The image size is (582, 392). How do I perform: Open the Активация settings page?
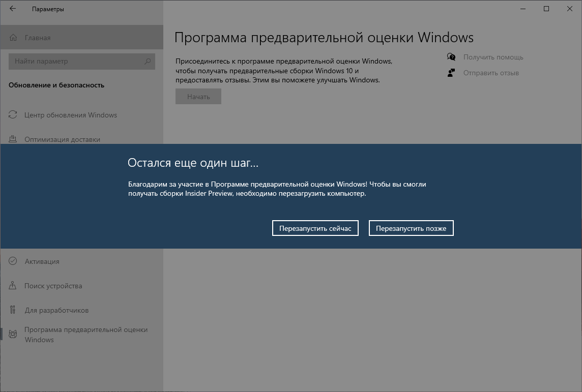(x=82, y=261)
